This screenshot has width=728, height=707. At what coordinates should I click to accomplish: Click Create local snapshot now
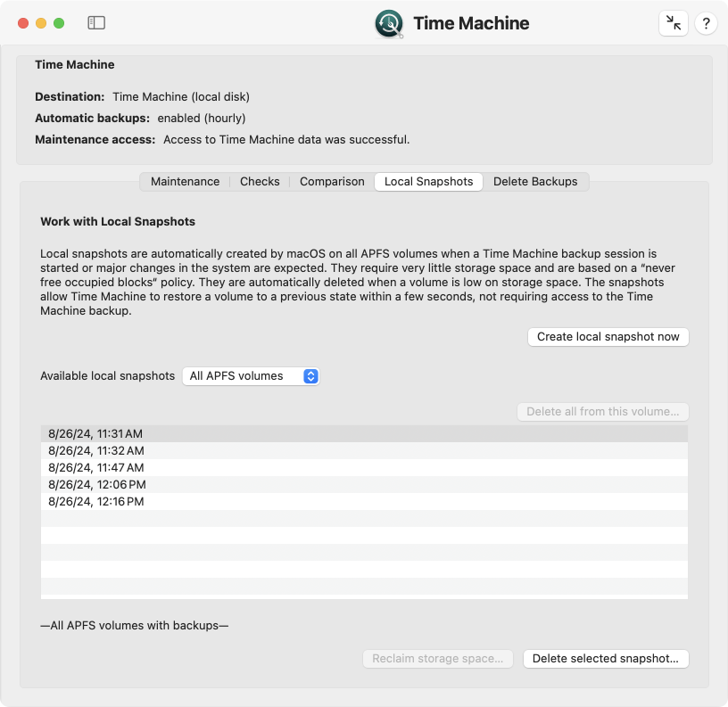pyautogui.click(x=608, y=337)
